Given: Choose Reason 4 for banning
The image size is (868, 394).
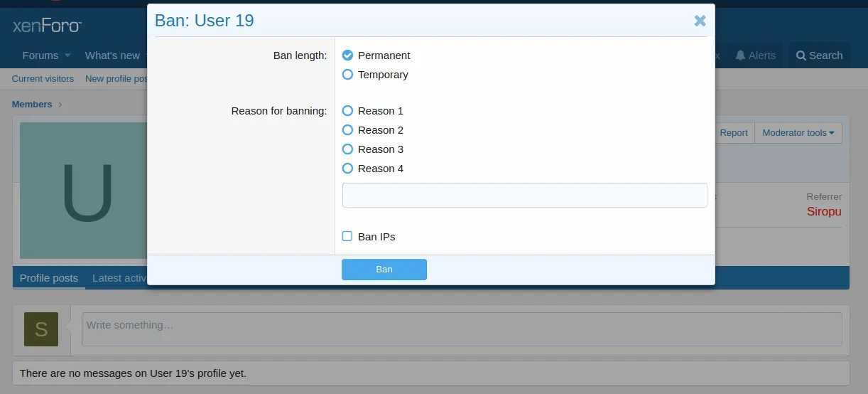Looking at the screenshot, I should pyautogui.click(x=347, y=169).
